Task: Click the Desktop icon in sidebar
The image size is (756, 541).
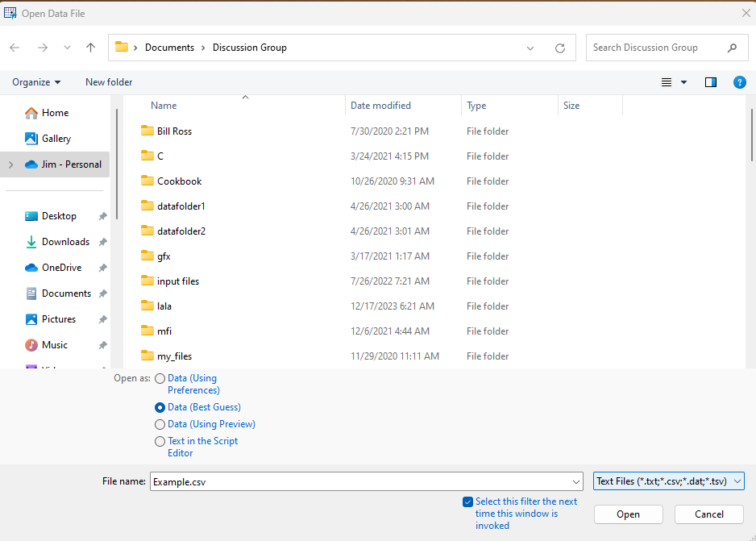Action: point(31,216)
